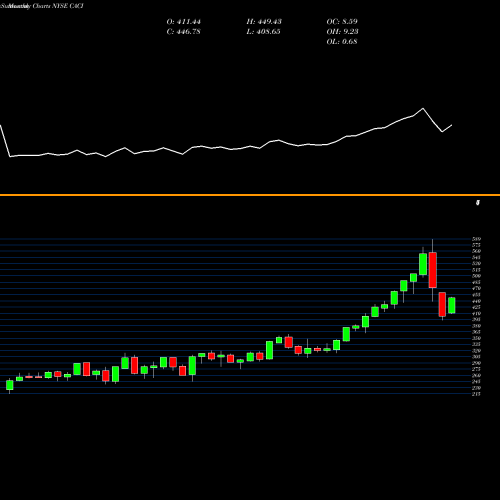This screenshot has height=500, width=500.
Task: Click the 215 price axis label at bottom
Action: coord(476,394)
